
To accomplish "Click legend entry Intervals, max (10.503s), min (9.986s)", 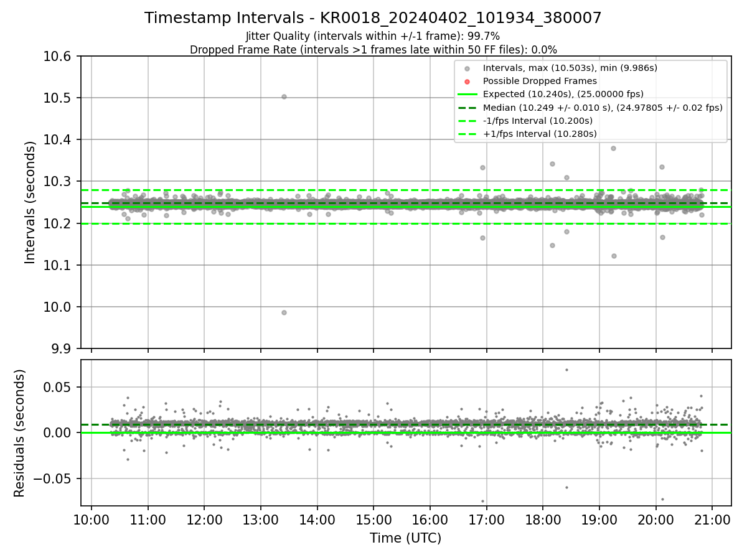I will (570, 68).
